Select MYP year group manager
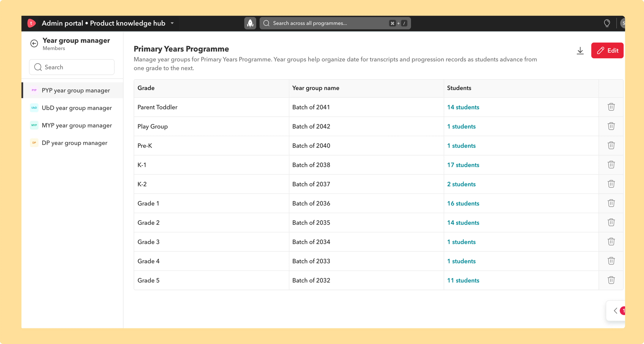The width and height of the screenshot is (644, 344). pyautogui.click(x=72, y=125)
